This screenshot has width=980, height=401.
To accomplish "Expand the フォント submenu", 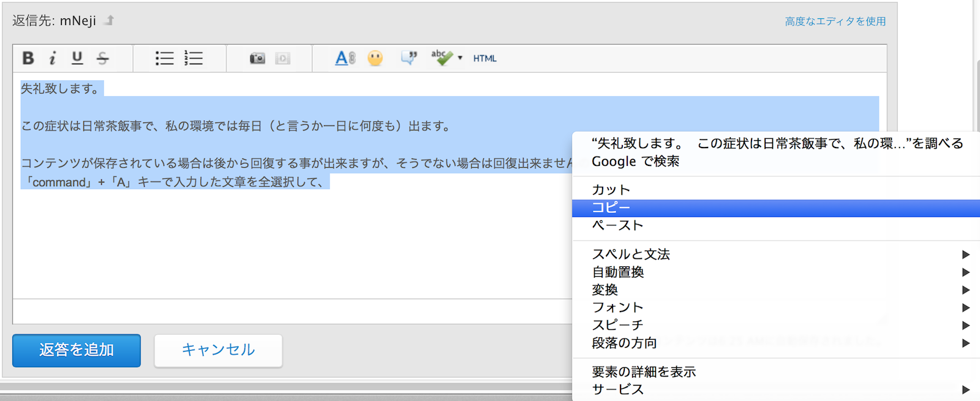I will coord(775,307).
